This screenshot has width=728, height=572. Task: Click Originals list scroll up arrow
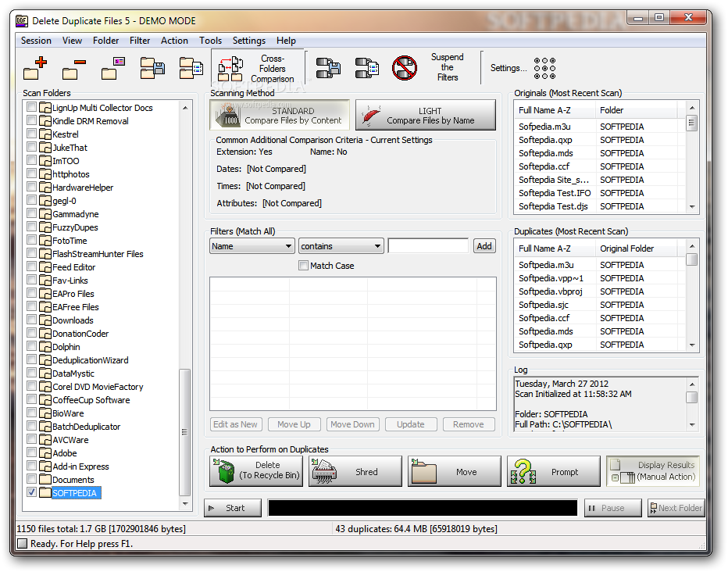[692, 108]
